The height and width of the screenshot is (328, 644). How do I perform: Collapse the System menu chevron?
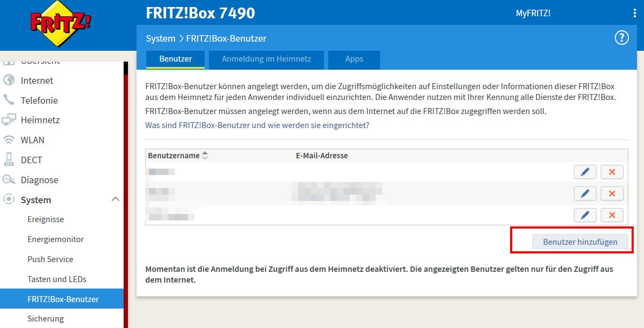116,199
